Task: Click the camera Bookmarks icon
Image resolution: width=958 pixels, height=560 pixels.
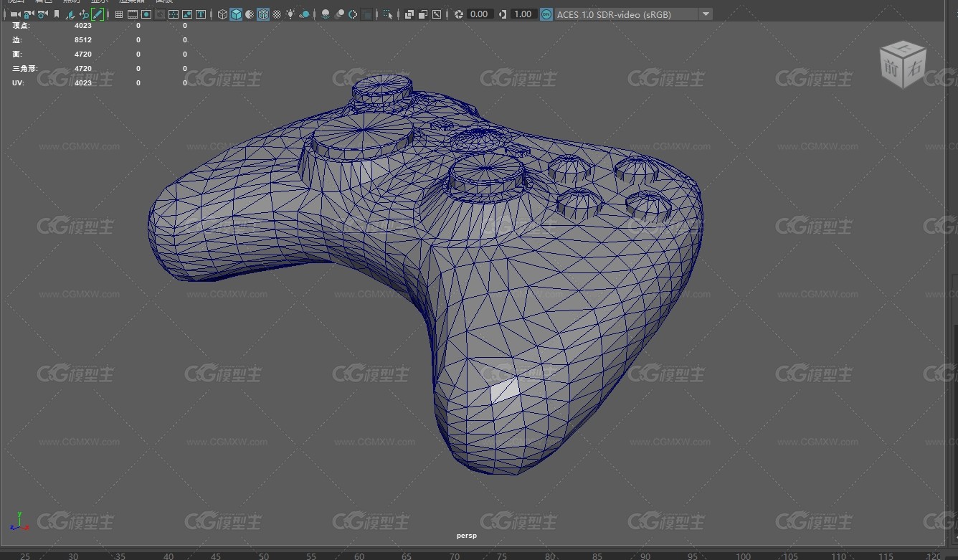Action: pos(57,14)
